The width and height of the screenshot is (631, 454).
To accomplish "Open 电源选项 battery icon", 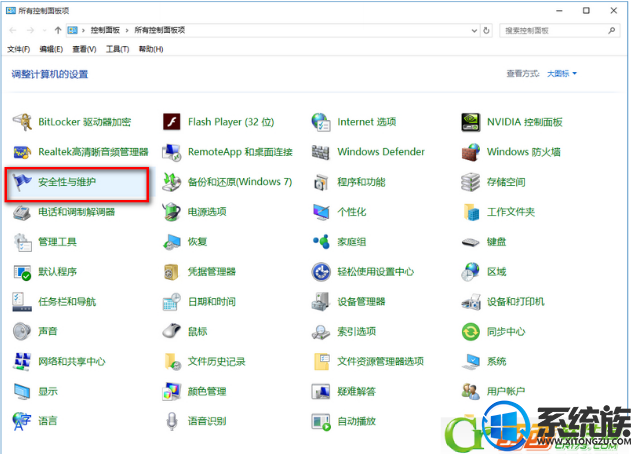I will tap(172, 212).
